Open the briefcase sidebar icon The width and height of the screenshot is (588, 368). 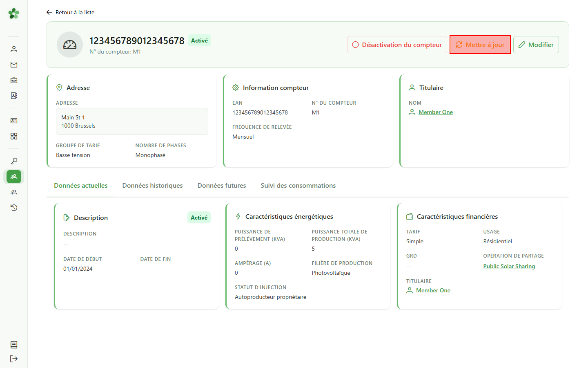coord(14,80)
